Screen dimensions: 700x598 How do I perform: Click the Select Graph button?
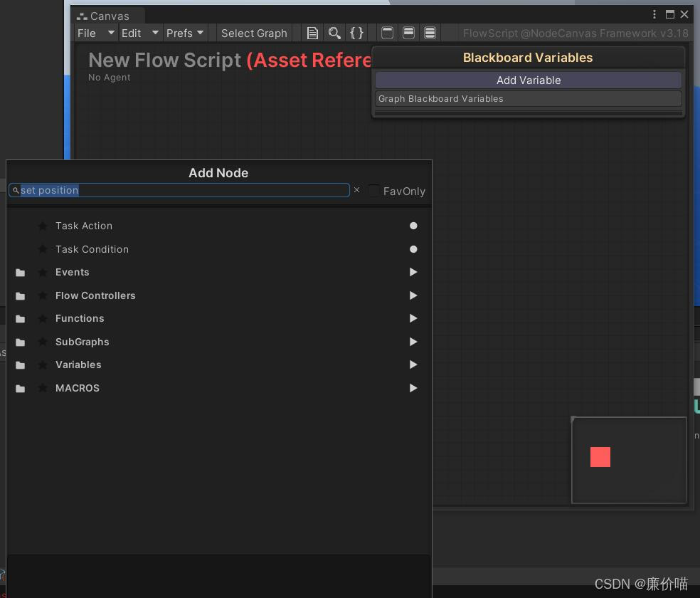[254, 33]
